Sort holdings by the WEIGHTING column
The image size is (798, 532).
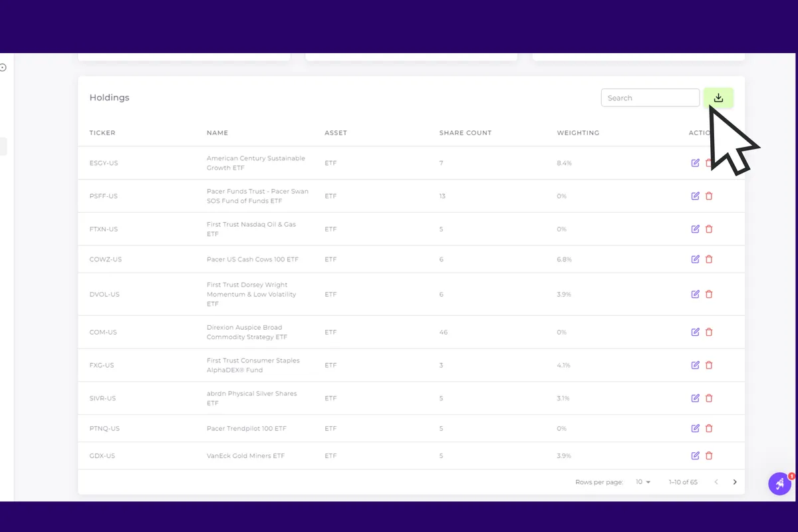[x=578, y=132]
